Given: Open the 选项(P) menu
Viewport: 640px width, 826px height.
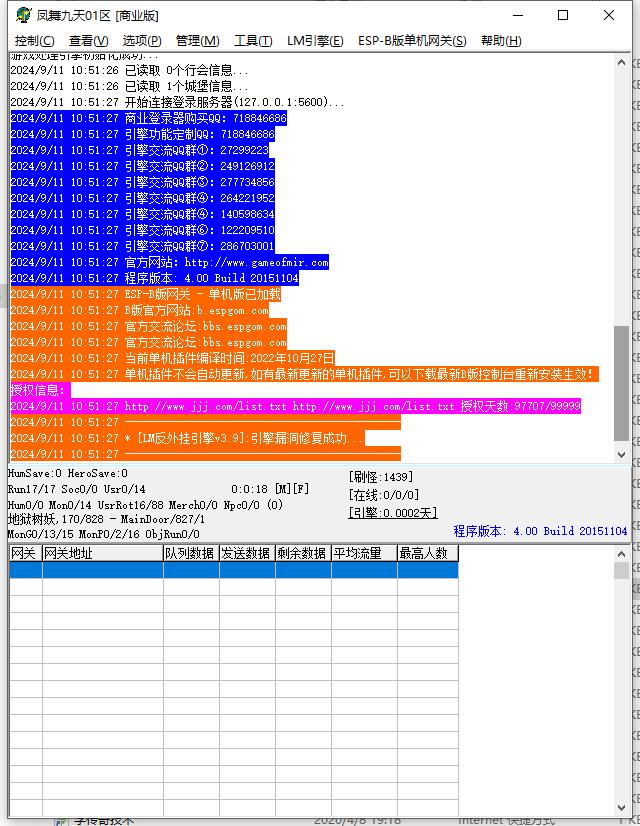Looking at the screenshot, I should (x=142, y=41).
